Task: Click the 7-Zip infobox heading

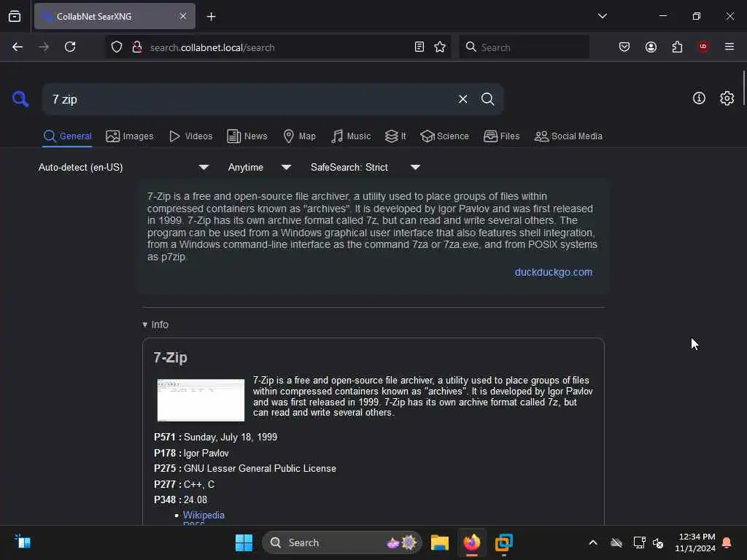Action: (170, 357)
